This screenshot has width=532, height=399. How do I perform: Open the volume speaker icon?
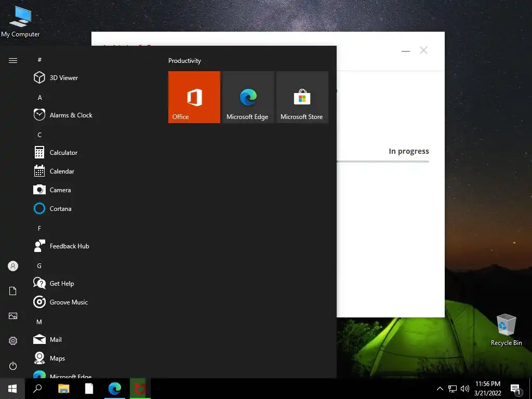465,389
